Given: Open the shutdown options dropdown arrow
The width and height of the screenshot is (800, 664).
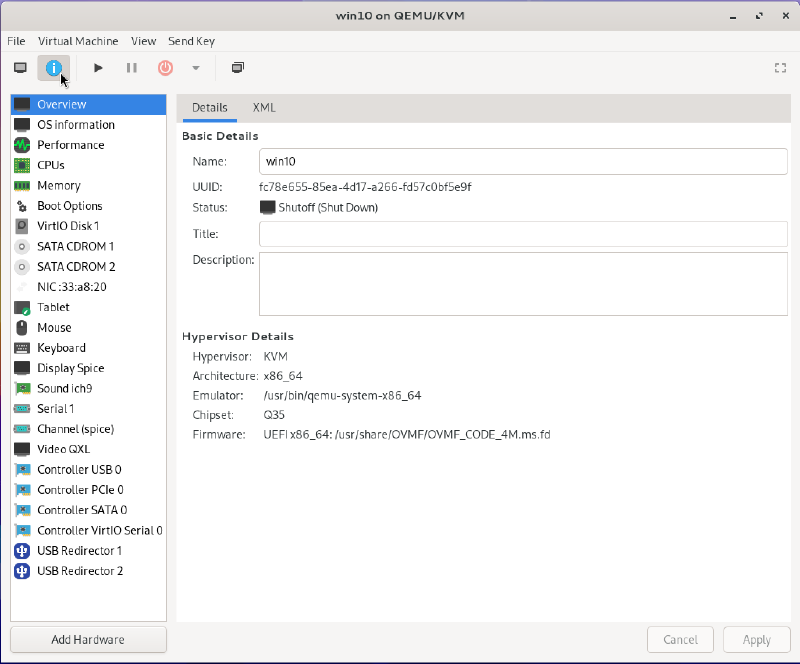Looking at the screenshot, I should pyautogui.click(x=195, y=68).
